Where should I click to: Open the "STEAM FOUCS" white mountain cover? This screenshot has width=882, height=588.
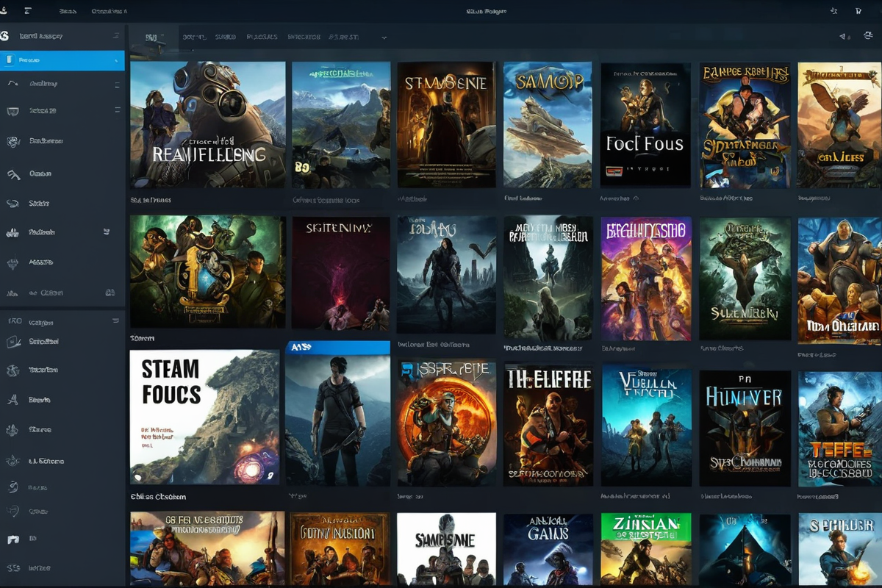coord(204,417)
